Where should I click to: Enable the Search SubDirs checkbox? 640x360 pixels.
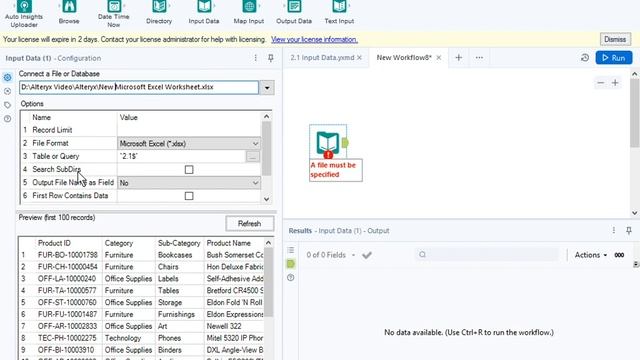(189, 169)
